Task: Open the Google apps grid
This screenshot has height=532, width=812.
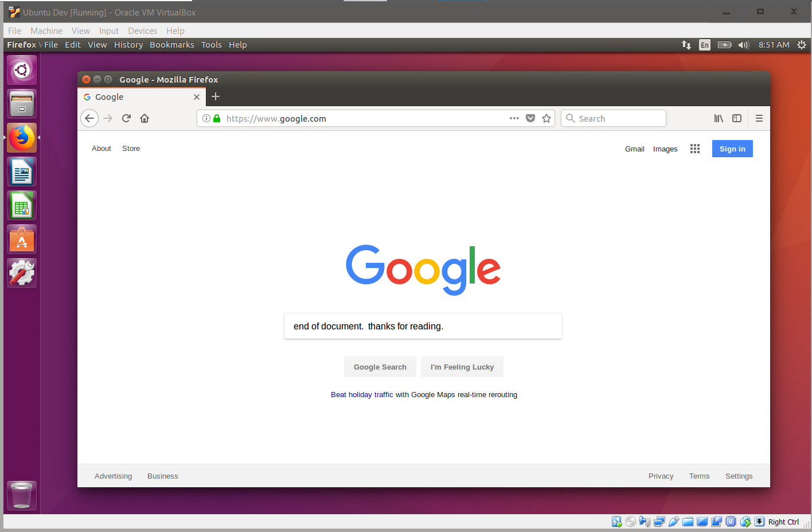Action: tap(695, 149)
